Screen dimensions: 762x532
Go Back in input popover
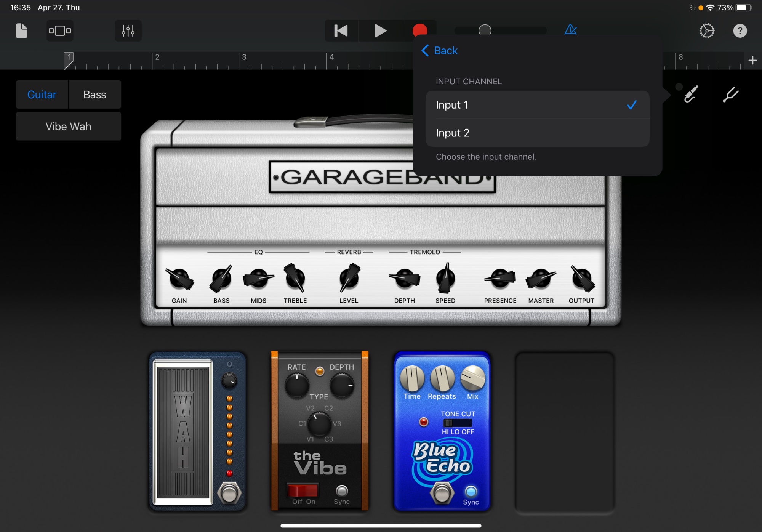tap(439, 50)
